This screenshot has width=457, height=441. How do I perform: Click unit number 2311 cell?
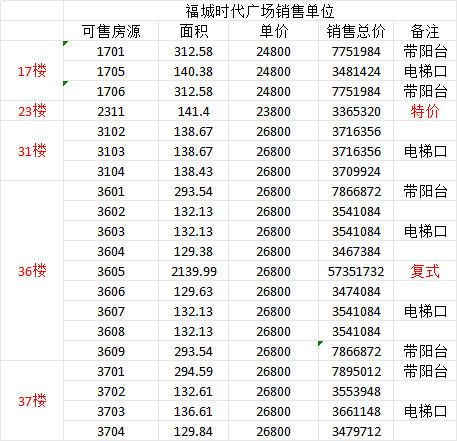[111, 111]
